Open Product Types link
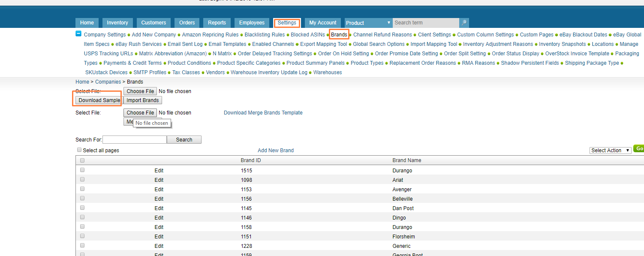The height and width of the screenshot is (256, 644). coord(367,63)
